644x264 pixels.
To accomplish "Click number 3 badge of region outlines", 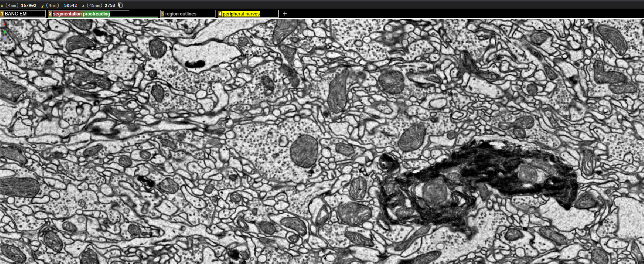I will pyautogui.click(x=163, y=14).
